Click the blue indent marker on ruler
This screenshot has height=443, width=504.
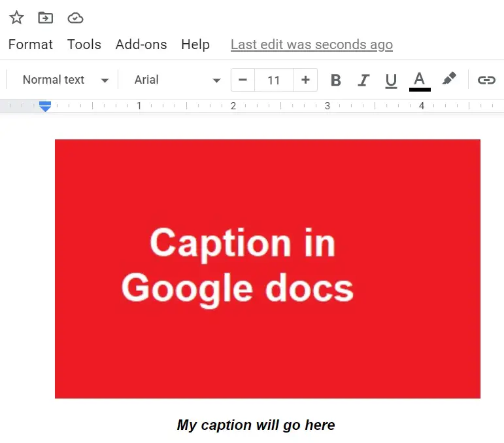point(45,106)
